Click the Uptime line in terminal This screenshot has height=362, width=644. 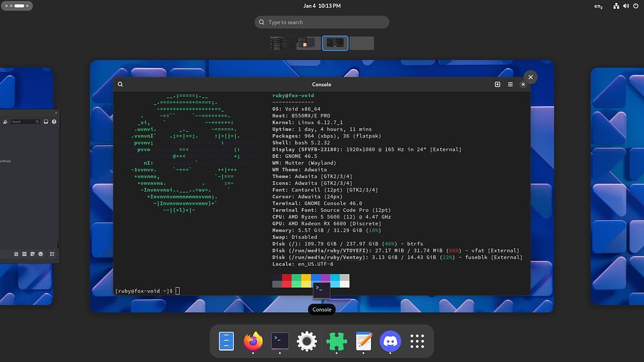click(x=322, y=129)
